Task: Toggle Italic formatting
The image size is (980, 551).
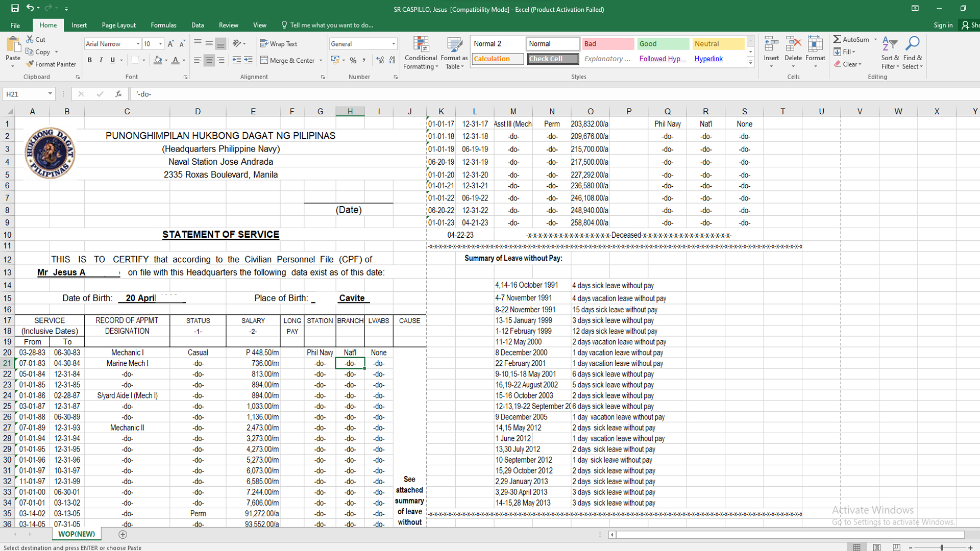Action: pos(101,60)
